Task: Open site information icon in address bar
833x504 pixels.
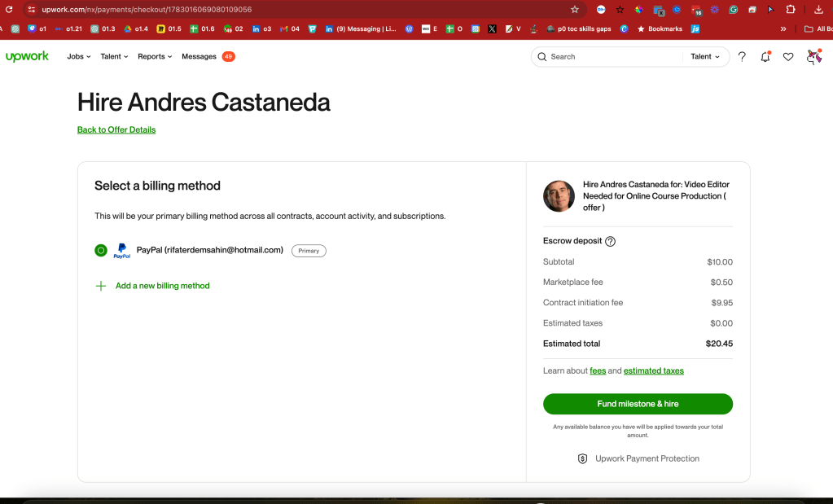Action: point(31,10)
